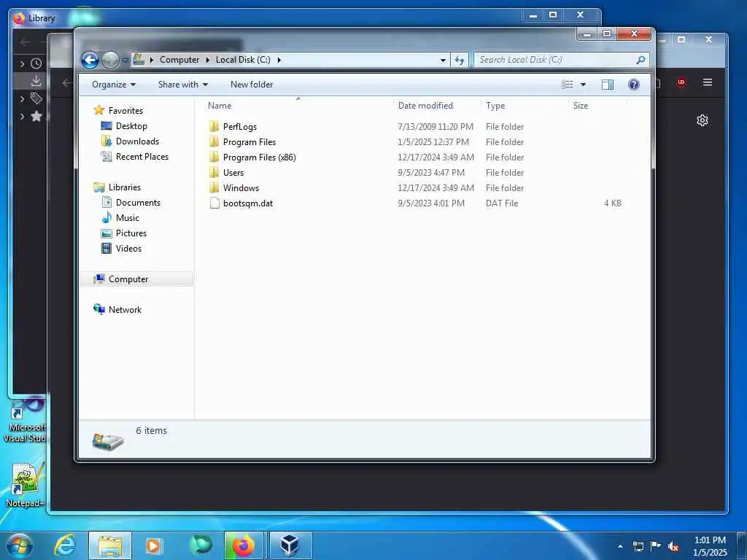Open the Videos library
This screenshot has width=747, height=560.
[x=128, y=248]
